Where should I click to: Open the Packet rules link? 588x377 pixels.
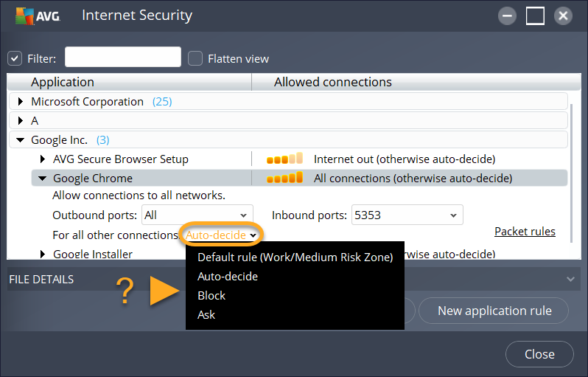coord(525,232)
